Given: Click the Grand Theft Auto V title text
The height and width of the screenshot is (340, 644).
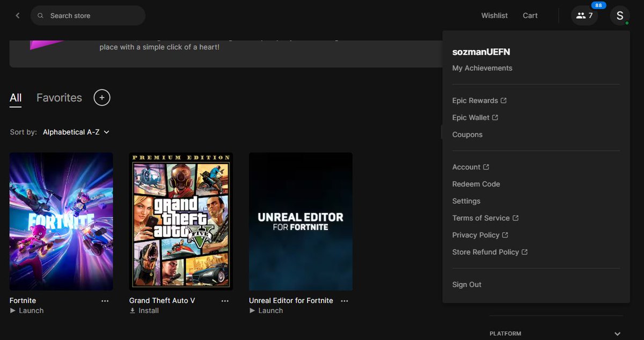Looking at the screenshot, I should point(162,300).
